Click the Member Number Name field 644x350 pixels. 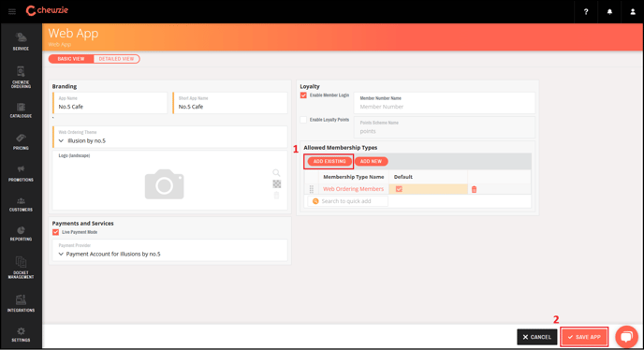[x=445, y=103]
